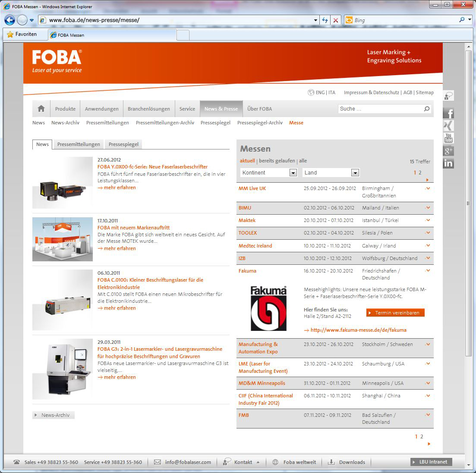This screenshot has width=476, height=473.
Task: Click the Termin vereinbaren button
Action: pyautogui.click(x=395, y=313)
